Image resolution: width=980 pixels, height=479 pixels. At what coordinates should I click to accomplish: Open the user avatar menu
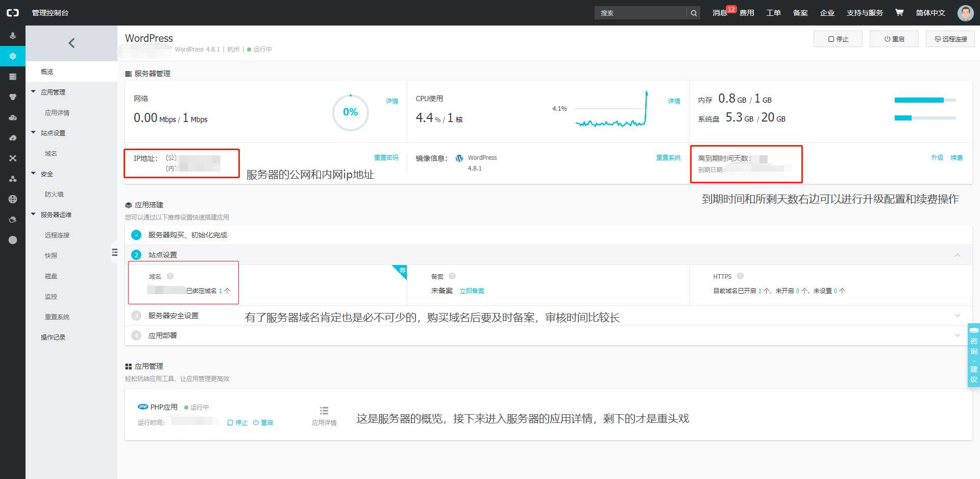click(965, 13)
